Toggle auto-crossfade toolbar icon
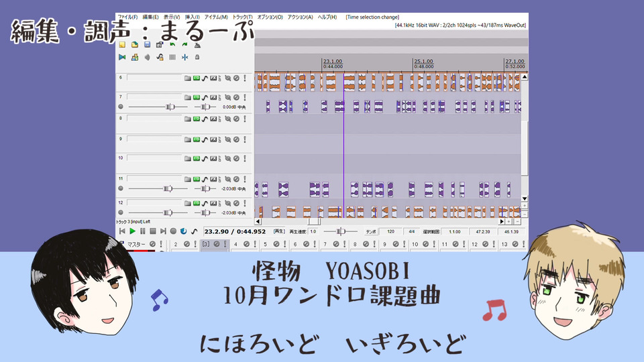 (x=122, y=57)
